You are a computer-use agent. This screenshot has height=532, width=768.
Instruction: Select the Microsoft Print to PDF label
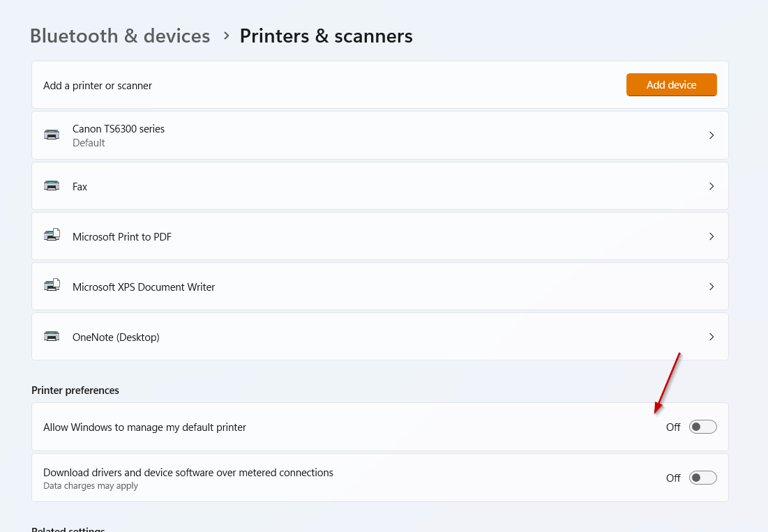pyautogui.click(x=122, y=237)
